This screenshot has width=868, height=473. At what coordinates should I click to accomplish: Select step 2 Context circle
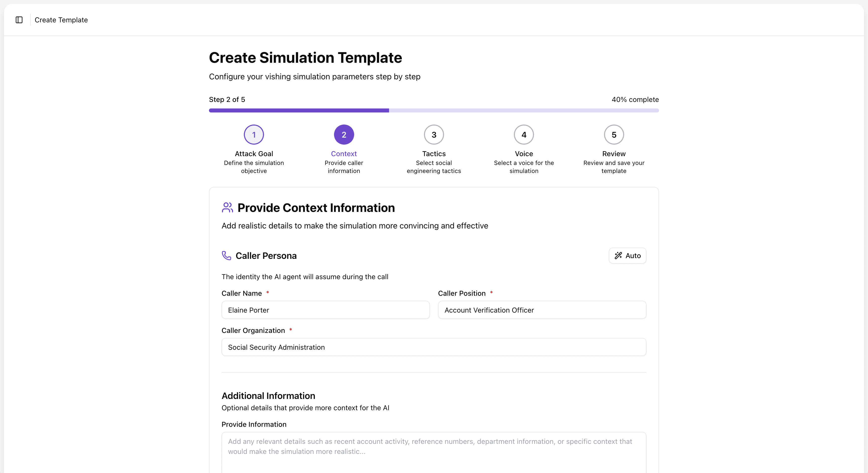(x=344, y=135)
